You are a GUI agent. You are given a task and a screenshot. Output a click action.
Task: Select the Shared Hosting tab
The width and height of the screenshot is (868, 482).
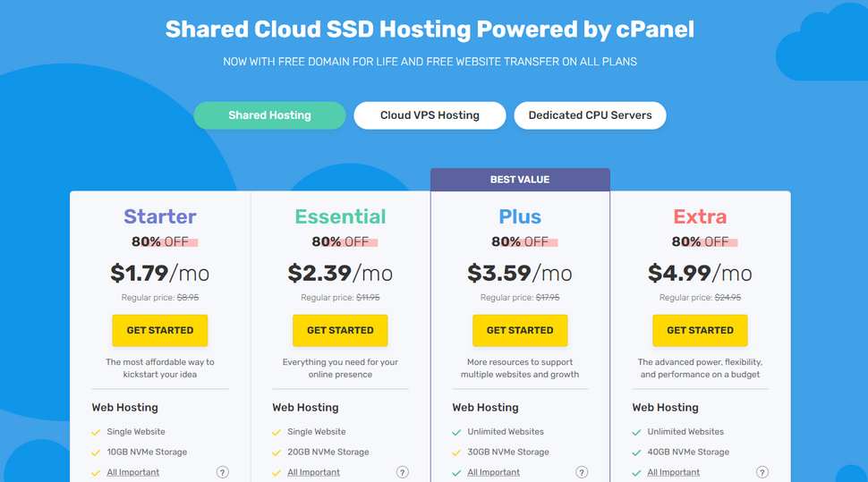click(269, 115)
